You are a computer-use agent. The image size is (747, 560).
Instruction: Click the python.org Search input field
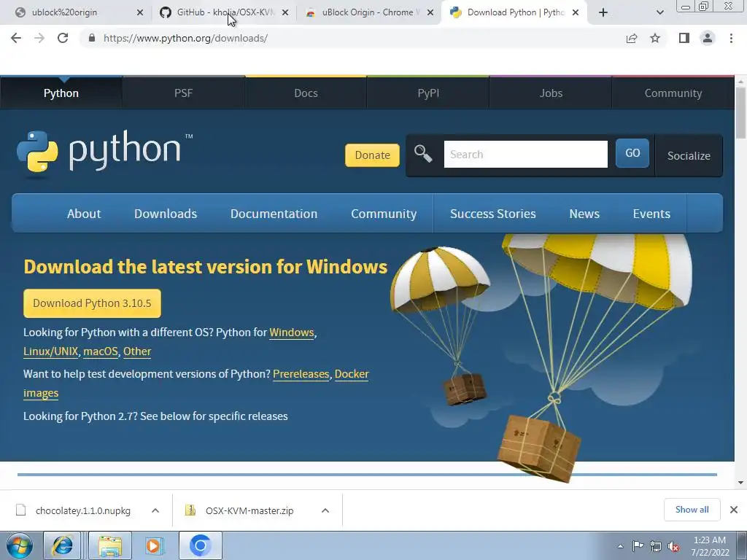pos(525,154)
